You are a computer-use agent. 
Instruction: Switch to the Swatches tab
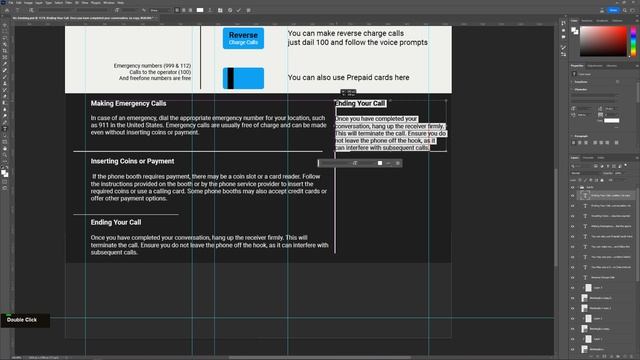tap(587, 20)
